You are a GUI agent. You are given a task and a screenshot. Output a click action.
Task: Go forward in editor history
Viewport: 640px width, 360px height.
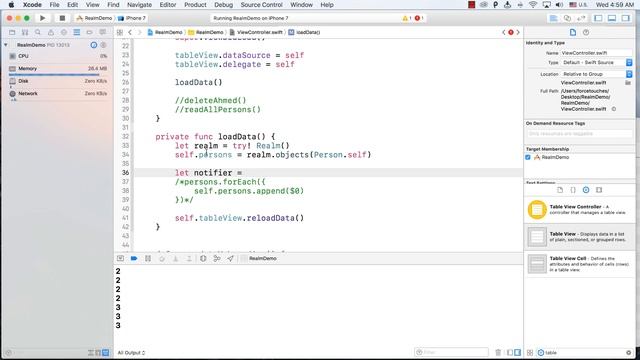(139, 32)
